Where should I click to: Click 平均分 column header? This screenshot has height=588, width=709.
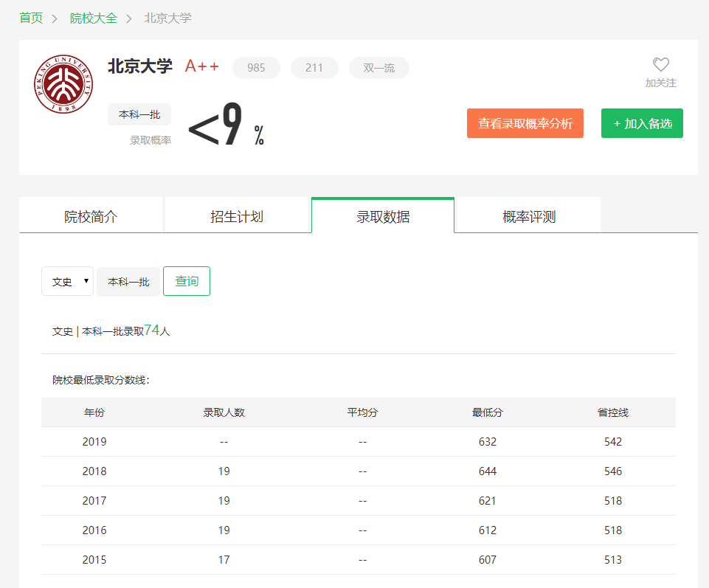[362, 412]
